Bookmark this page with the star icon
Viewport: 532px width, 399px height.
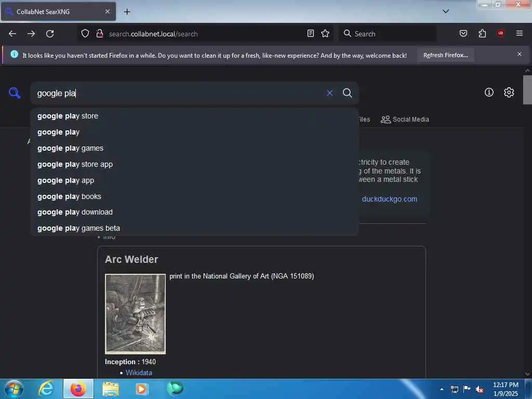pyautogui.click(x=325, y=33)
